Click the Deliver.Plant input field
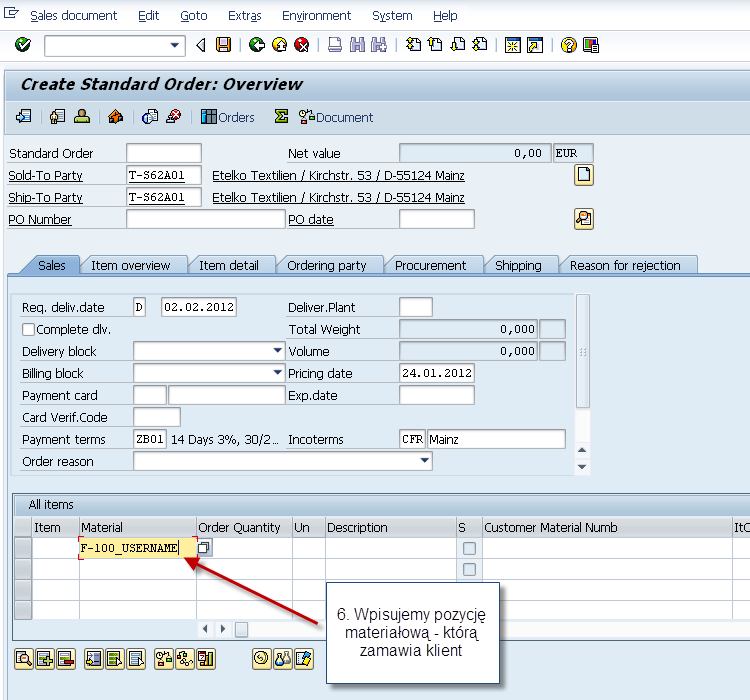750x700 pixels. [x=416, y=307]
